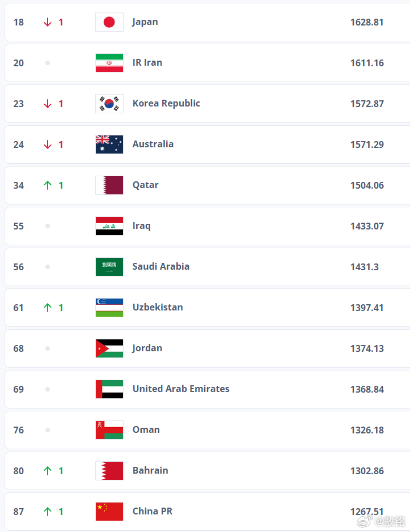Select the rank 20 number for Iran
The height and width of the screenshot is (532, 410).
click(x=18, y=63)
